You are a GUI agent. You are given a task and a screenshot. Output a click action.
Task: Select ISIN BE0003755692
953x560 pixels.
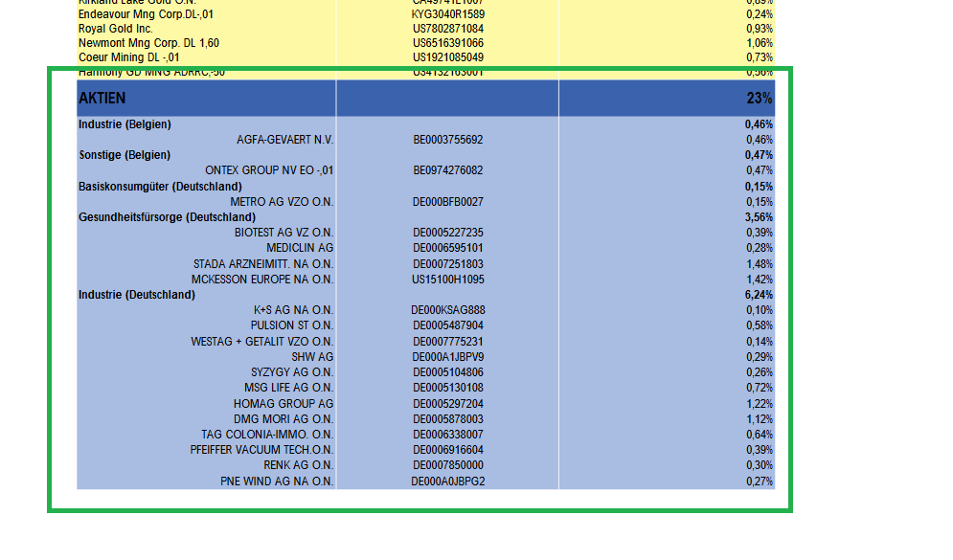448,140
